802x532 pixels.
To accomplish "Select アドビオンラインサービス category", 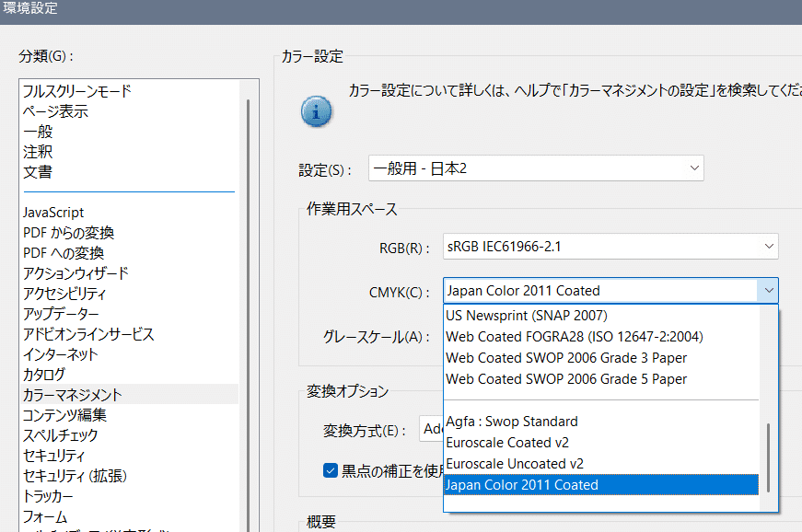I will [130, 334].
